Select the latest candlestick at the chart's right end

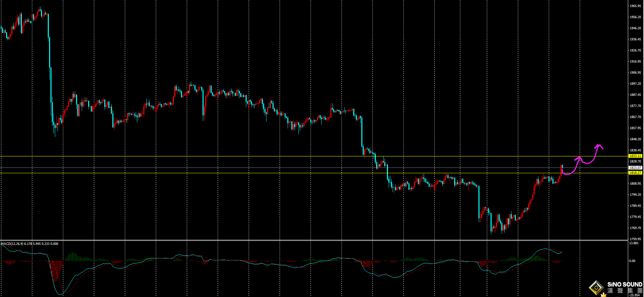[x=562, y=169]
